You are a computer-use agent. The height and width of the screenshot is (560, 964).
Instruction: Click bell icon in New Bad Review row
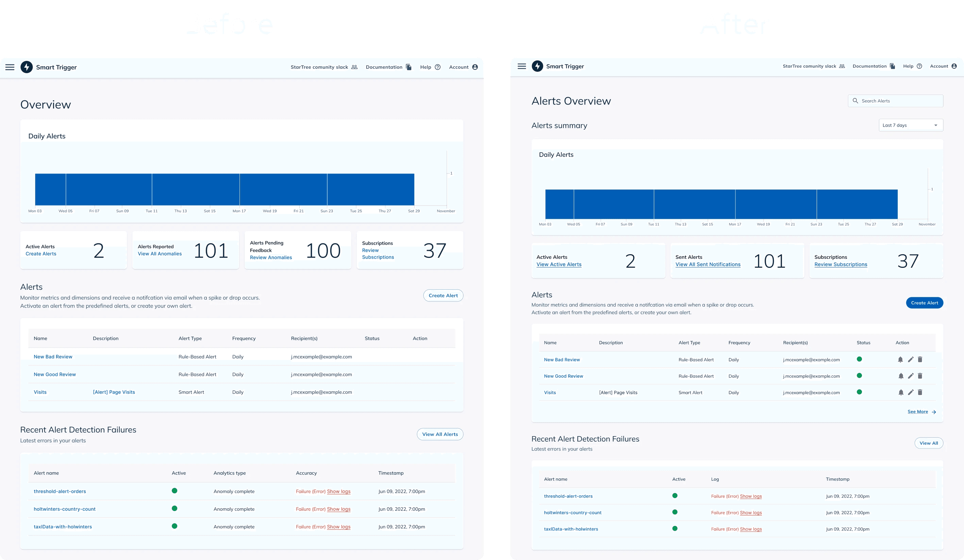tap(900, 360)
